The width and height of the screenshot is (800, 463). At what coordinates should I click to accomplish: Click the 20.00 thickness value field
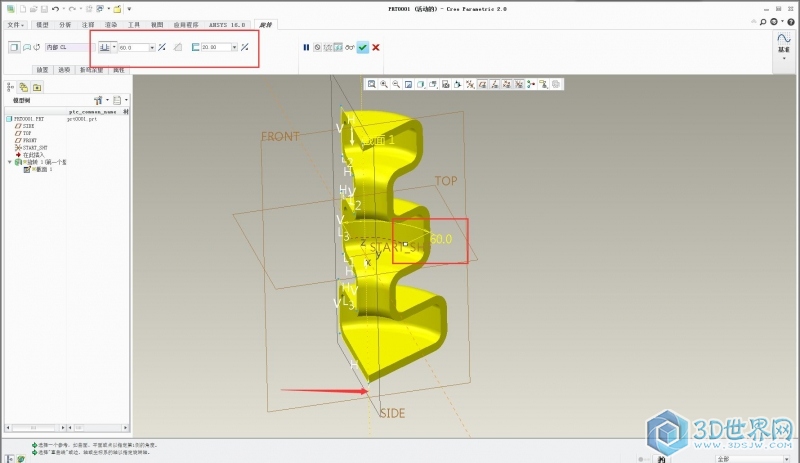(216, 47)
